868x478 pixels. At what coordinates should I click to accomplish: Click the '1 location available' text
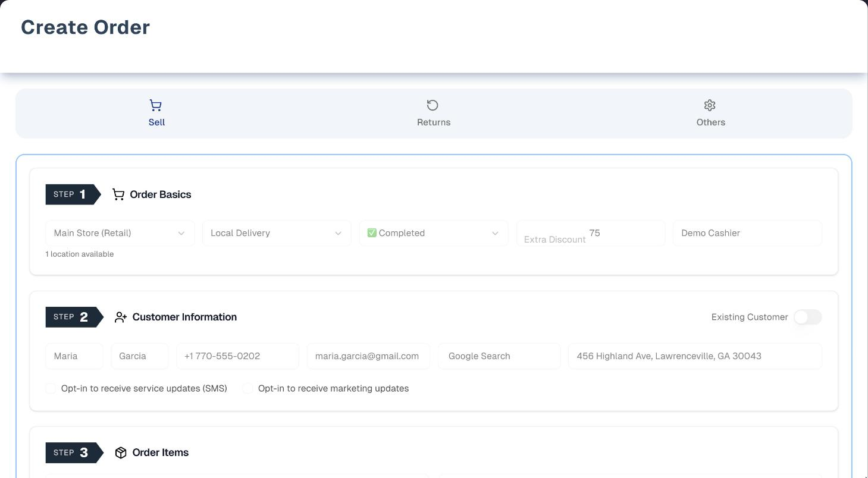click(80, 254)
